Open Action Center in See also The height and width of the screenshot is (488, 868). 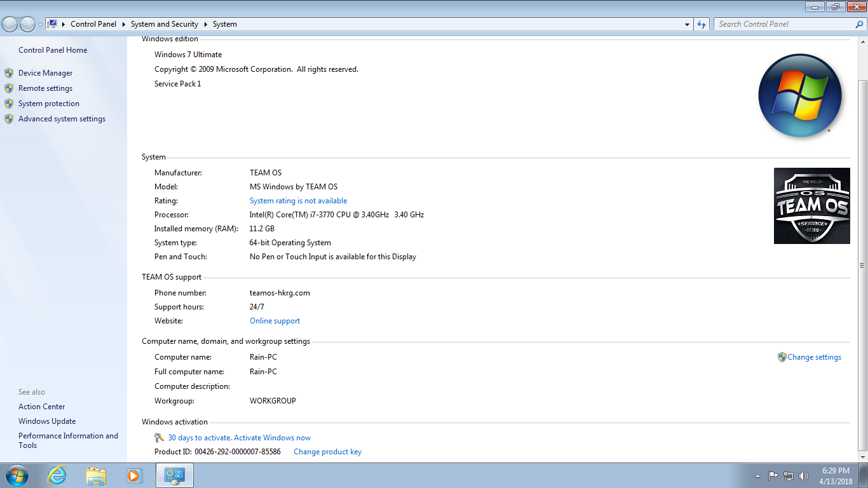pyautogui.click(x=41, y=407)
